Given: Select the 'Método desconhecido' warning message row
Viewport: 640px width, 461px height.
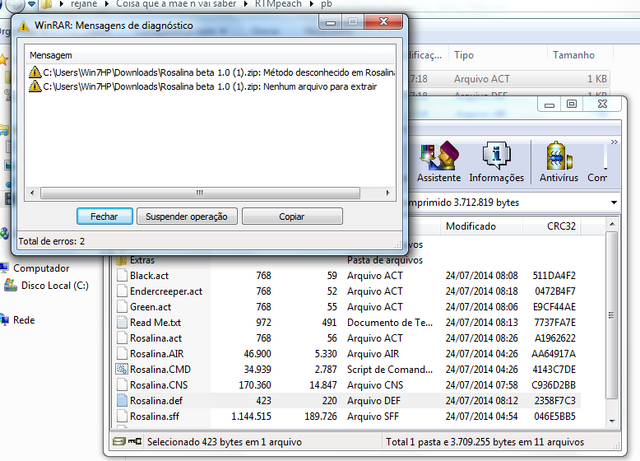Looking at the screenshot, I should click(x=211, y=73).
